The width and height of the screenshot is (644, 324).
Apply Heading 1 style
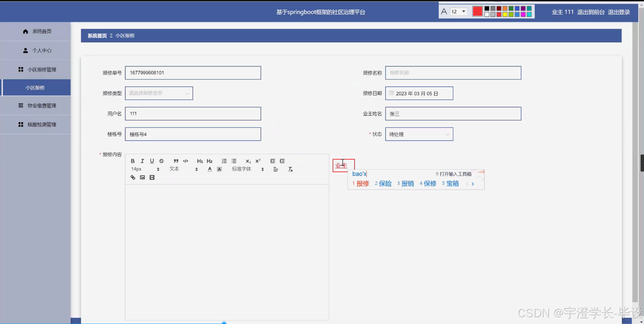click(x=200, y=161)
